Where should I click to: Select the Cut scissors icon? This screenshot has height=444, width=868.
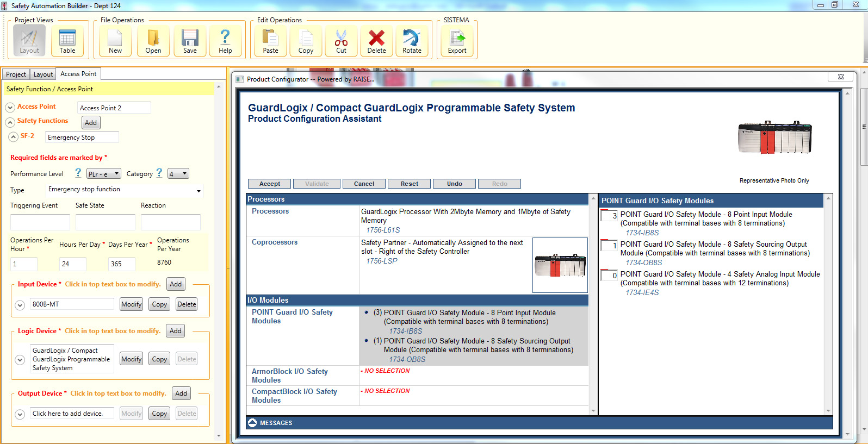pyautogui.click(x=341, y=40)
